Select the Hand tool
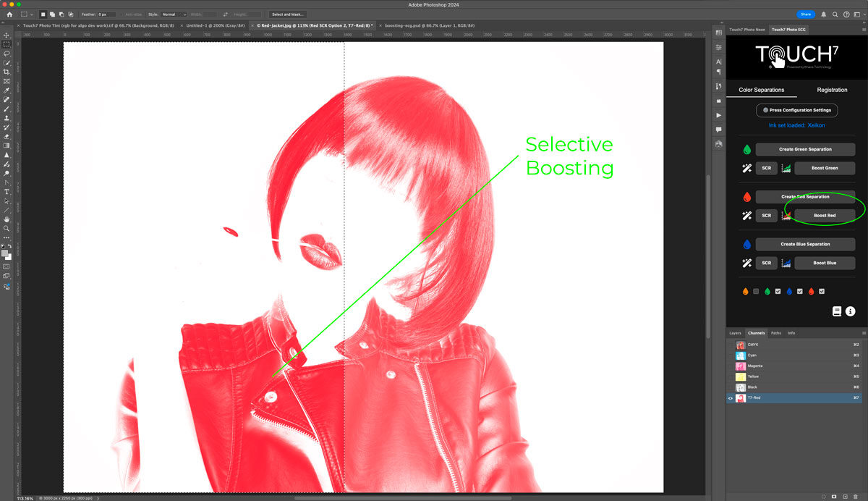 tap(7, 219)
